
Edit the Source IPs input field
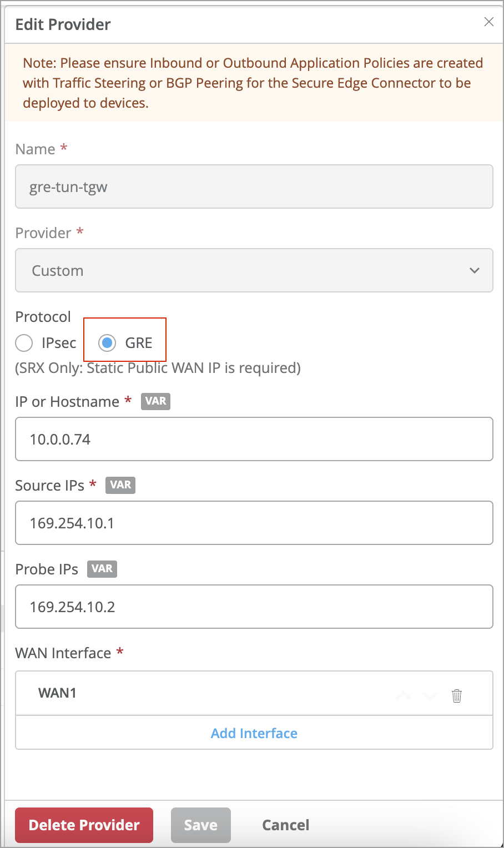click(254, 523)
